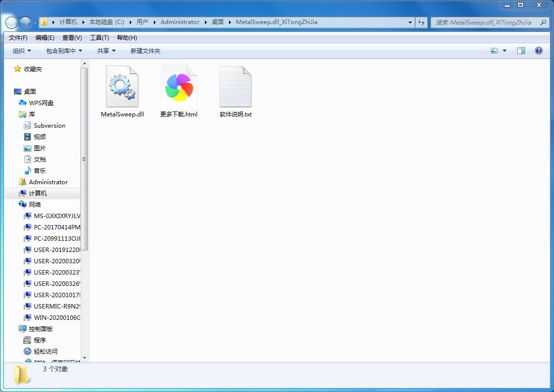Open Help via the question mark icon
Screen dimensions: 554x392
point(538,51)
